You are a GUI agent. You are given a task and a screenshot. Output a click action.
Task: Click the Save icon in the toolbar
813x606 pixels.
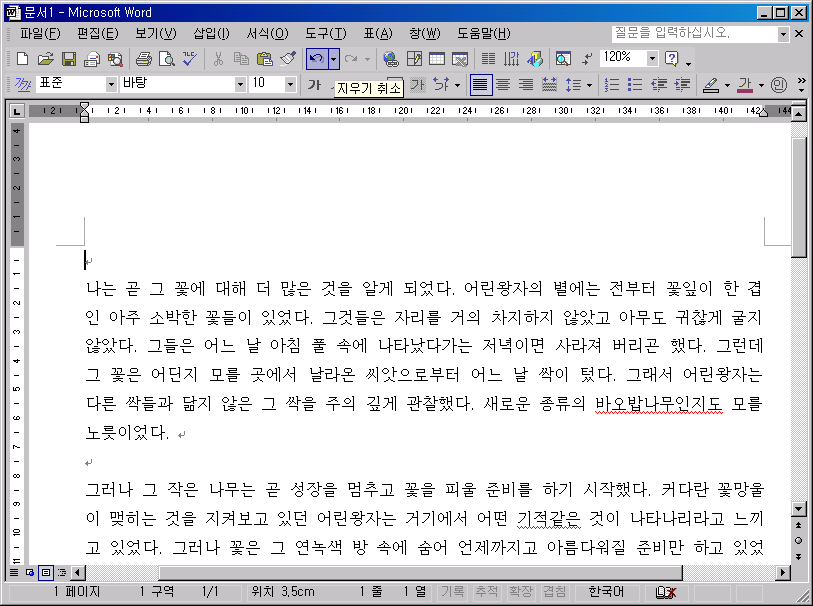pos(69,59)
